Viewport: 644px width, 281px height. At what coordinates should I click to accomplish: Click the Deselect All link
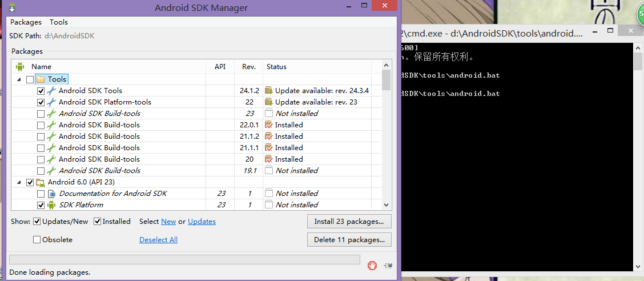coord(159,239)
